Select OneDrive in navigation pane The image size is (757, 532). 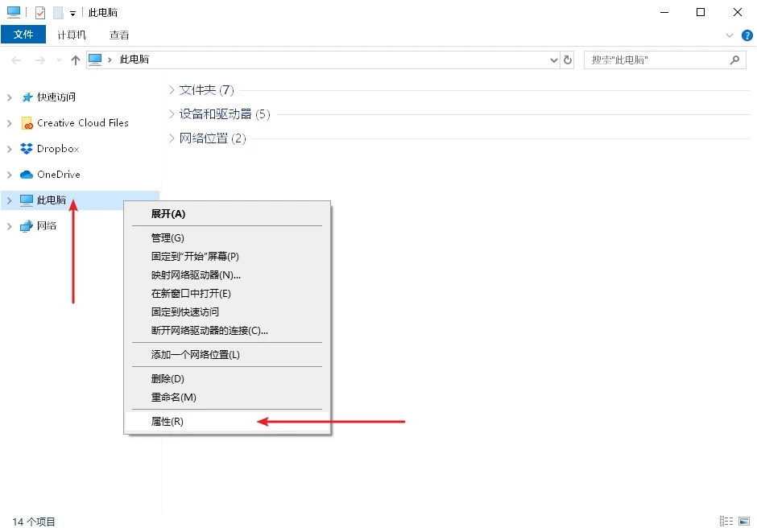click(59, 174)
